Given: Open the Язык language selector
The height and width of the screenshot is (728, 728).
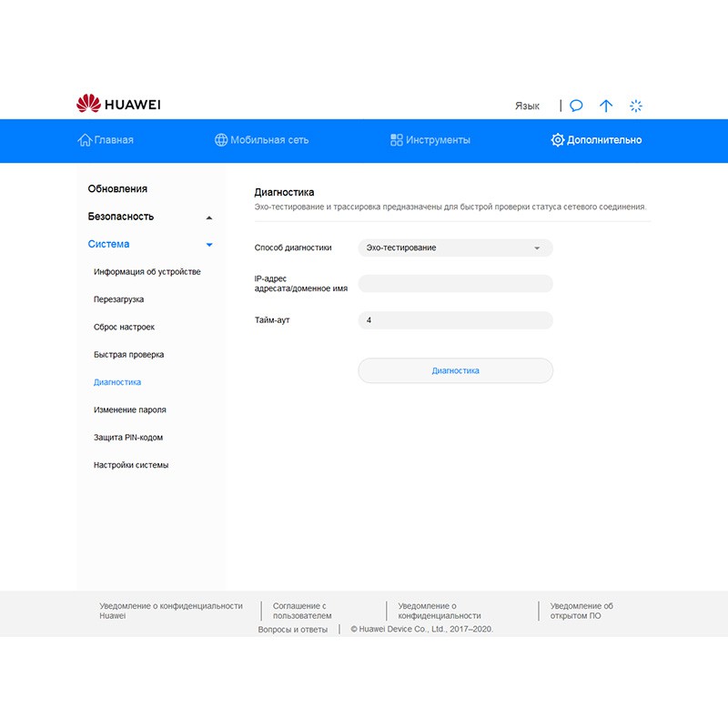Looking at the screenshot, I should (527, 106).
